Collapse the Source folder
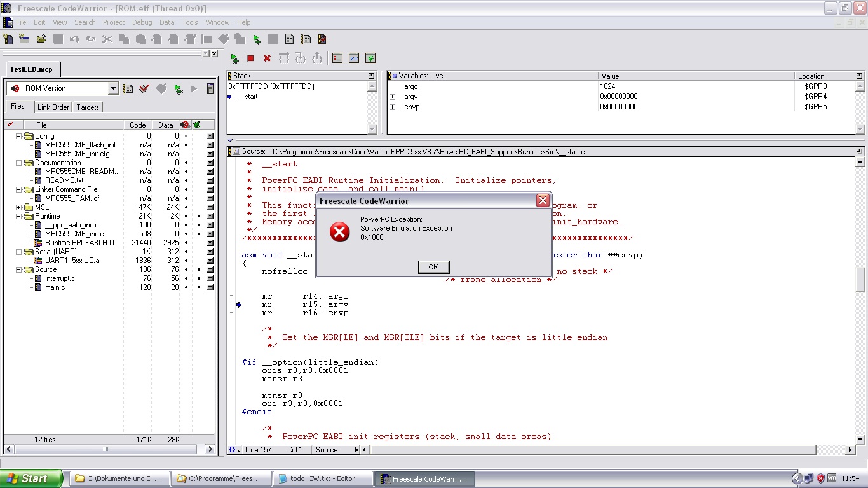868x488 pixels. point(19,269)
